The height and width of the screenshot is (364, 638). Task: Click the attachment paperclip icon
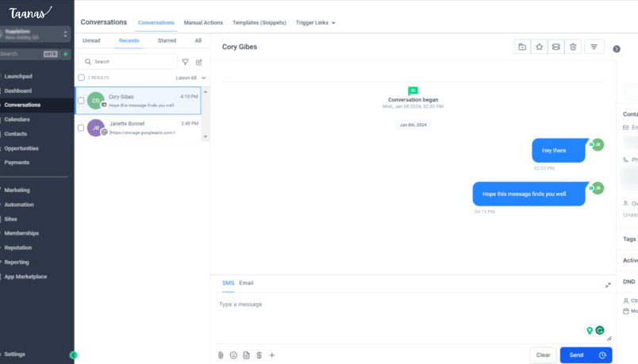point(221,355)
